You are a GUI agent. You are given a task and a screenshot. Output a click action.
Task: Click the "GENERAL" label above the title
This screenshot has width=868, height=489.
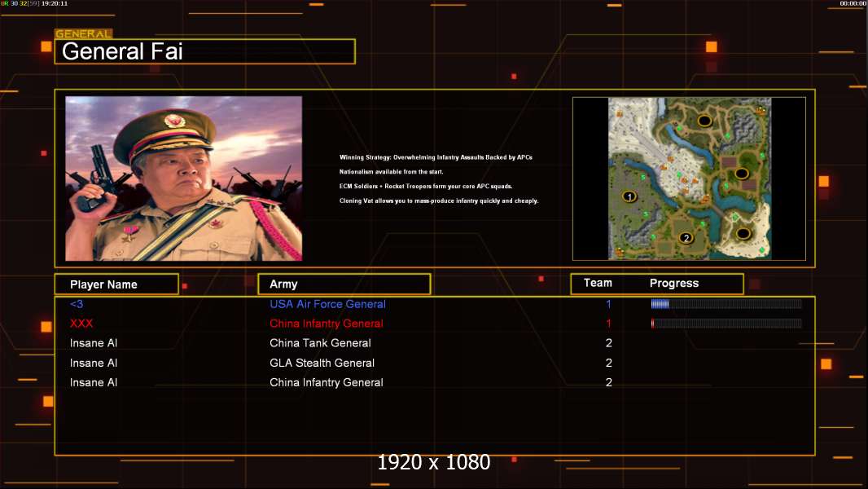84,33
